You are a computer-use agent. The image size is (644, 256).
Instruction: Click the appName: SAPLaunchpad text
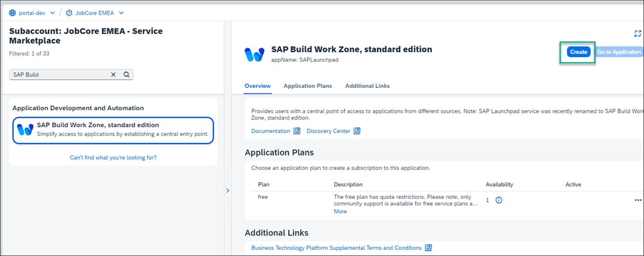(305, 60)
